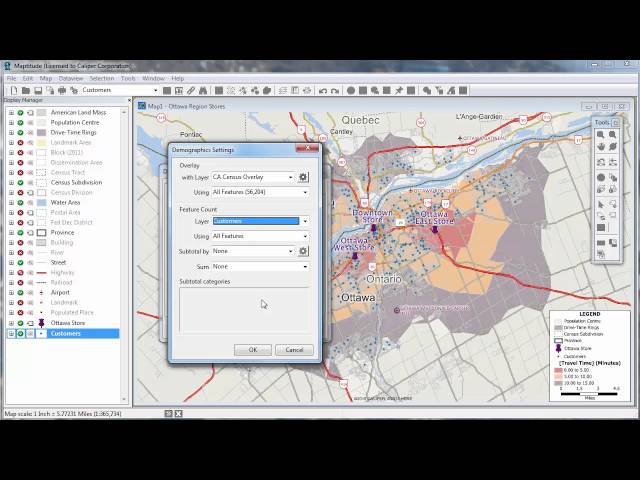The width and height of the screenshot is (640, 480).
Task: Select the Zoom Out magnifier in Tools panel
Action: click(x=613, y=134)
